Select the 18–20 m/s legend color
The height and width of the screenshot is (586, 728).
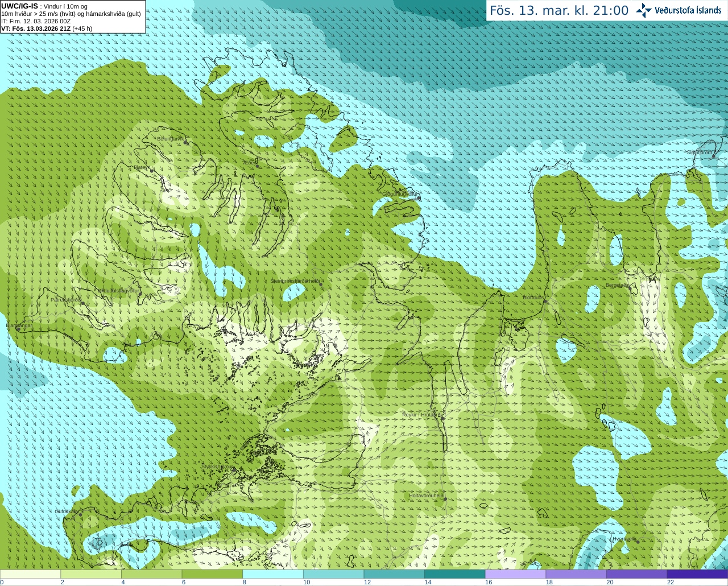(x=576, y=574)
